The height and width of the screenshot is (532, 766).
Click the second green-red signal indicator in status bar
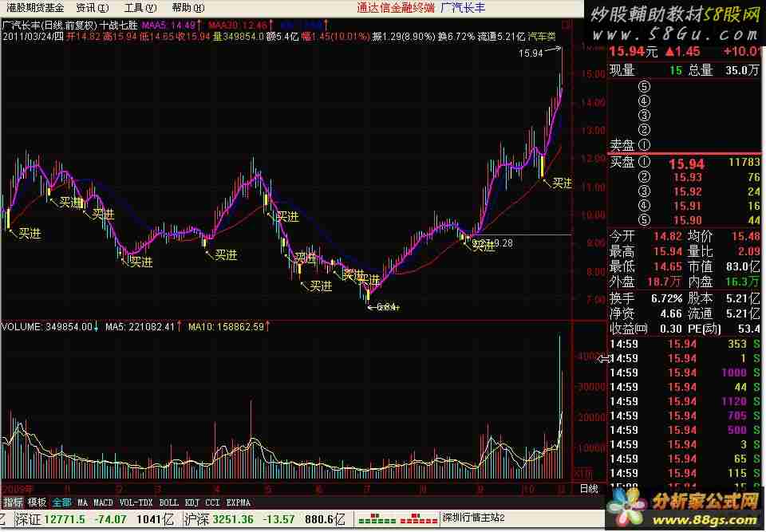tap(418, 518)
